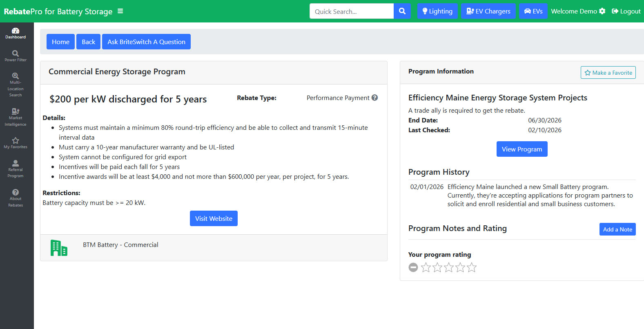Click the Performance Payment help question icon
This screenshot has height=329, width=644.
374,98
